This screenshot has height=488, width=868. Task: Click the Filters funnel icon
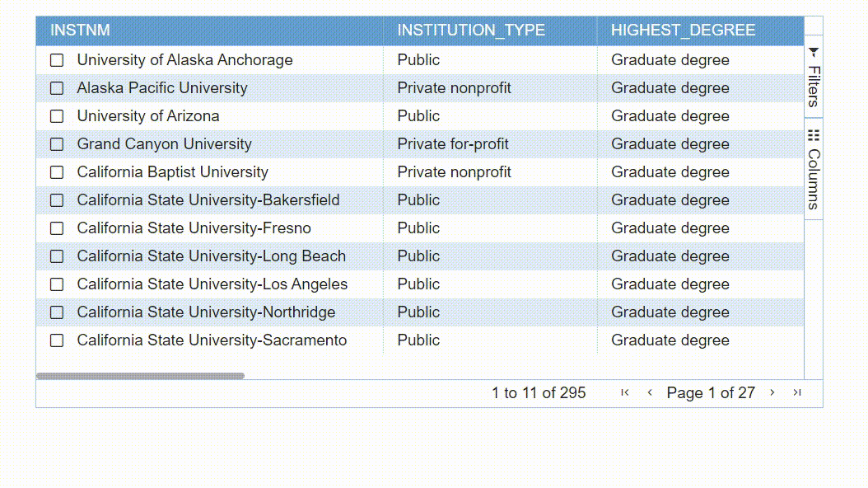(x=814, y=52)
